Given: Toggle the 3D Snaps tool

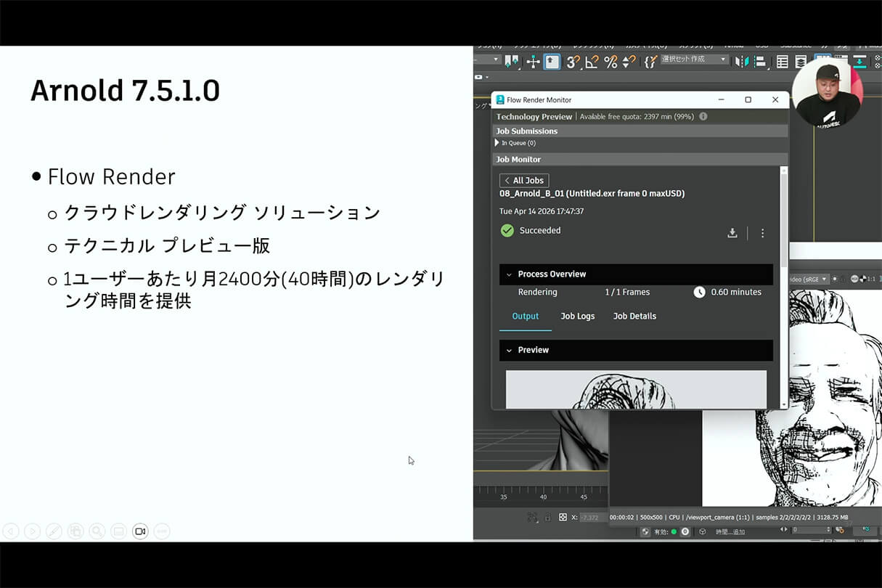Looking at the screenshot, I should point(573,62).
